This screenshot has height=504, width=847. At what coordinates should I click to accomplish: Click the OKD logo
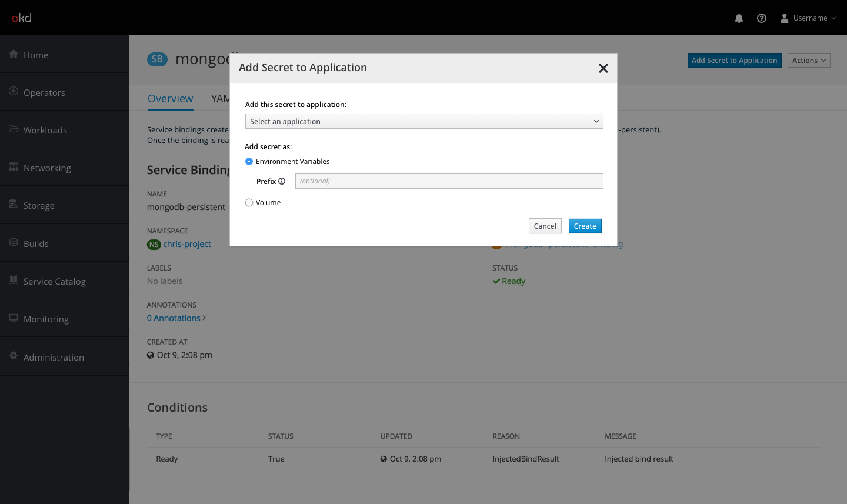click(x=22, y=18)
